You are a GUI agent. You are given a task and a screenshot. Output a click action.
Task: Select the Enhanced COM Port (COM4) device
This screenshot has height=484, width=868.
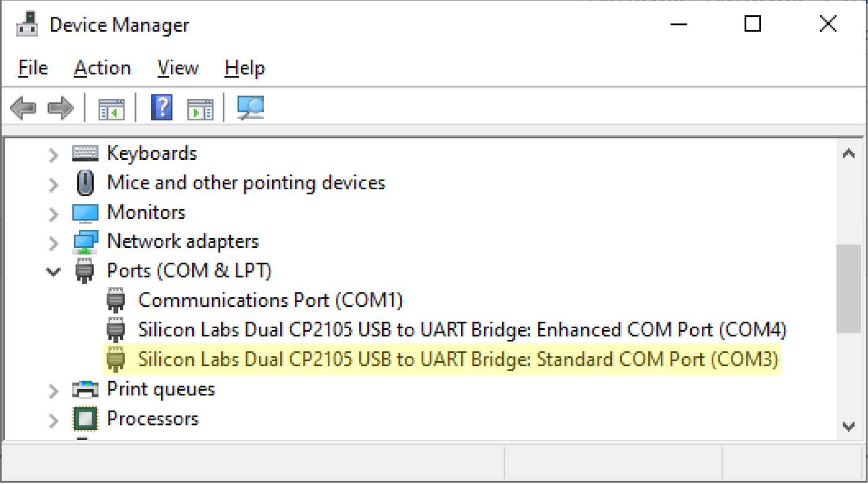point(462,330)
